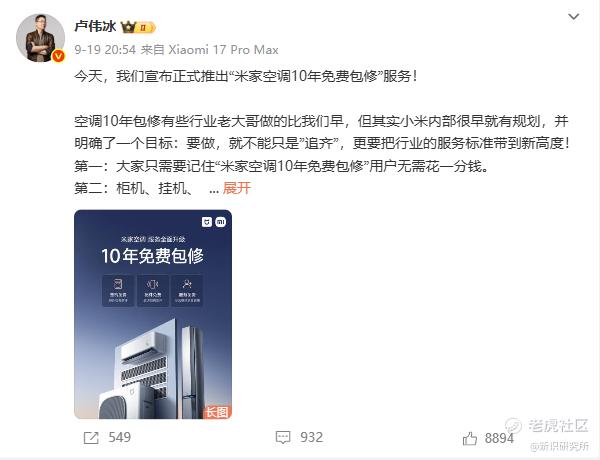
Task: Click the Xiaomi 17 Pro Max source
Action: click(223, 50)
